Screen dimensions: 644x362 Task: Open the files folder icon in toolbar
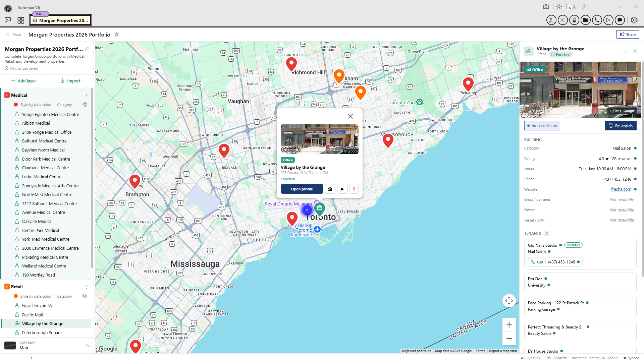click(x=585, y=20)
